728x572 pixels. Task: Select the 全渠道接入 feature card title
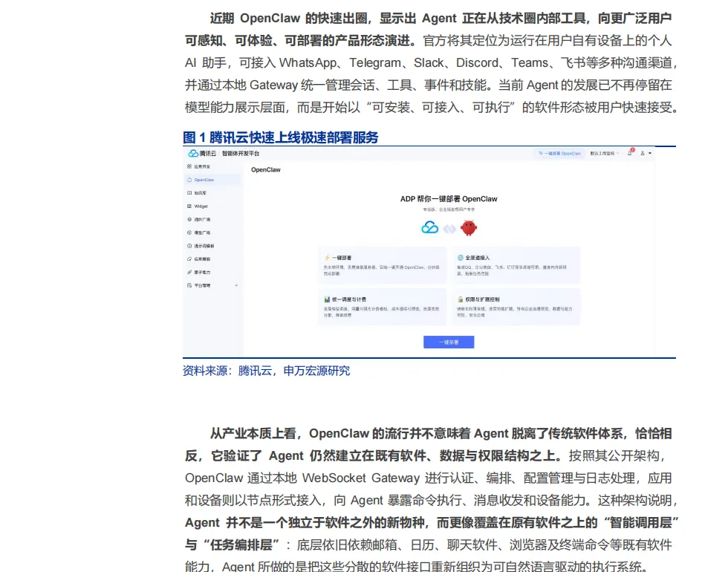[477, 258]
